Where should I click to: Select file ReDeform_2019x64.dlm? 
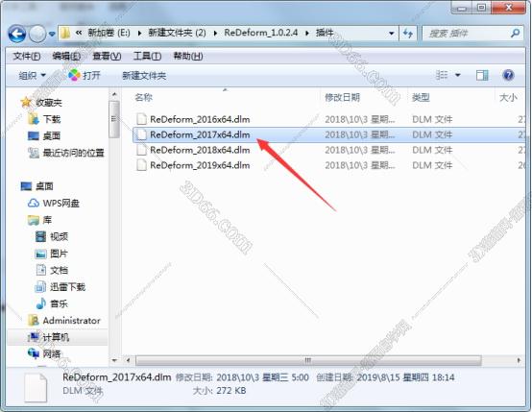point(200,165)
